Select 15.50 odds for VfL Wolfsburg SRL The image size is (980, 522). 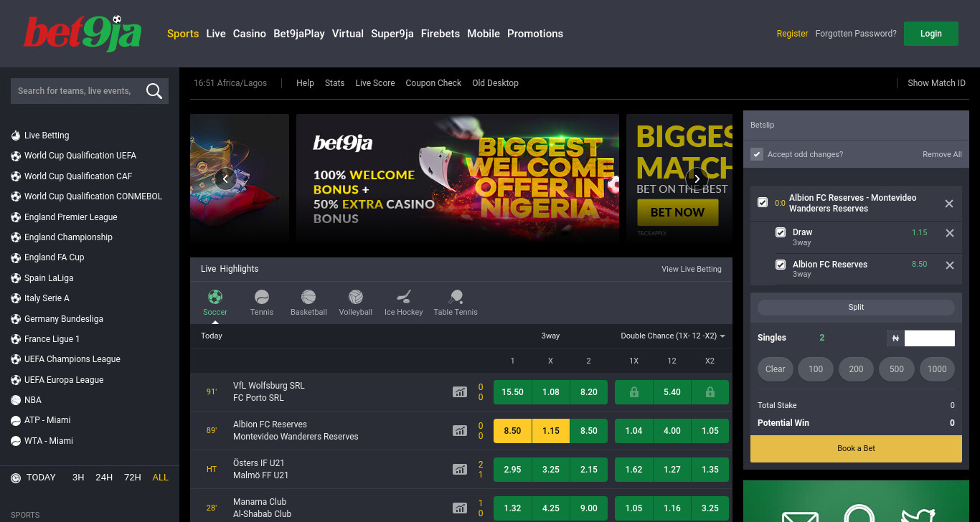(512, 392)
